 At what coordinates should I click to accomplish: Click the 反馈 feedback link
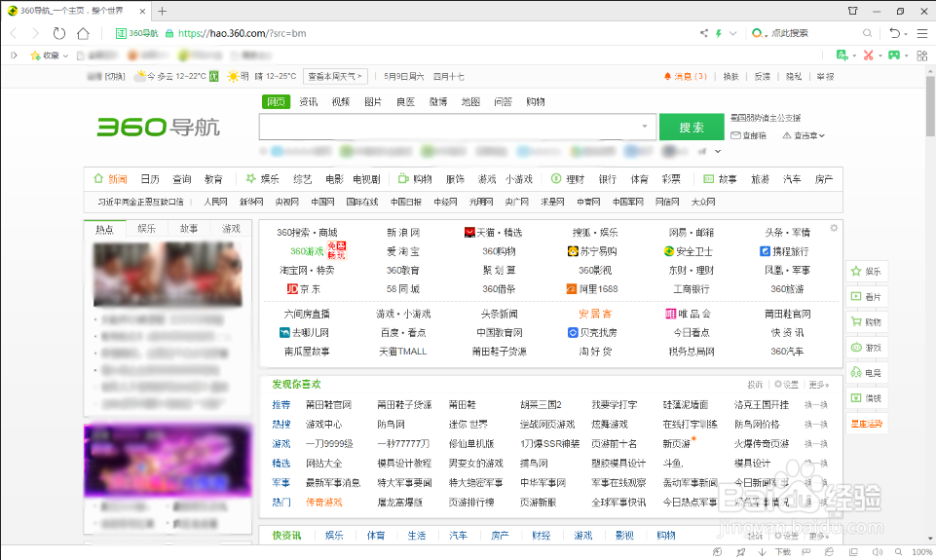point(763,76)
